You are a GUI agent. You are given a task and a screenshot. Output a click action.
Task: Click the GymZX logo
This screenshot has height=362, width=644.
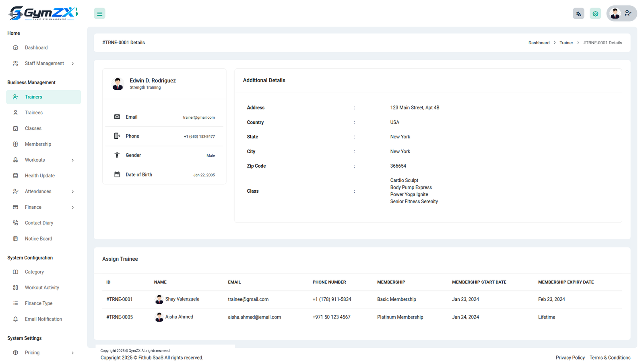[43, 13]
